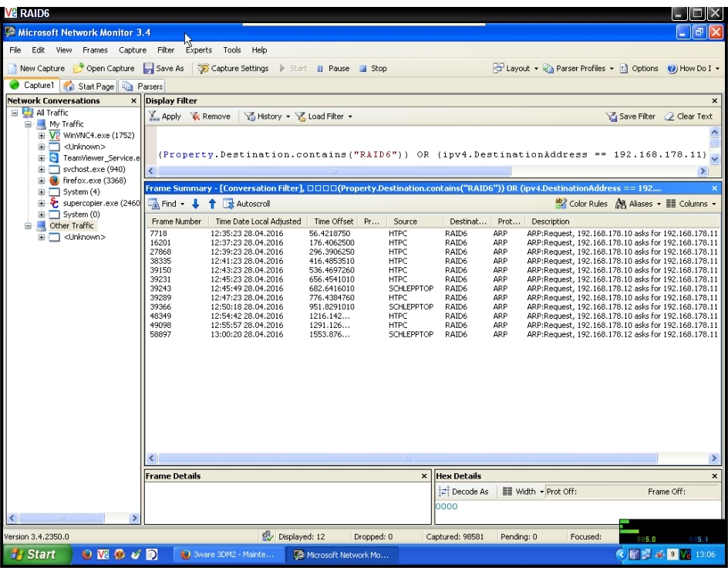728x568 pixels.
Task: Open the Parser Profiles dropdown
Action: [578, 68]
